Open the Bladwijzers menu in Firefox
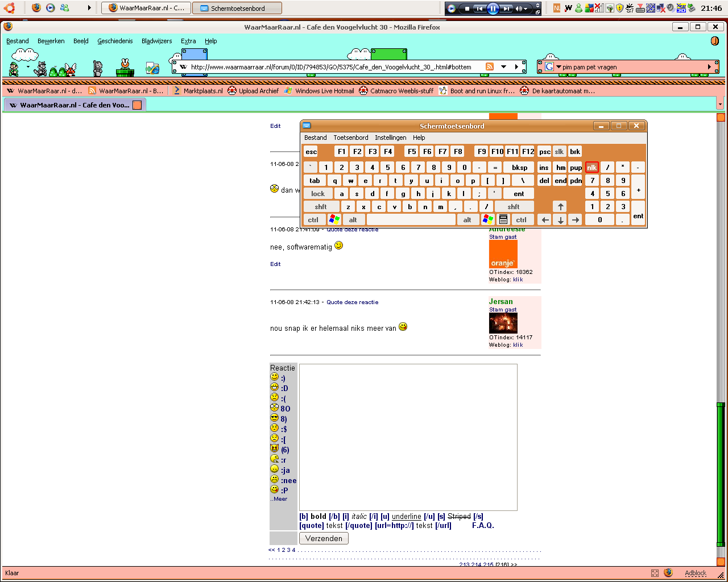 pyautogui.click(x=156, y=41)
